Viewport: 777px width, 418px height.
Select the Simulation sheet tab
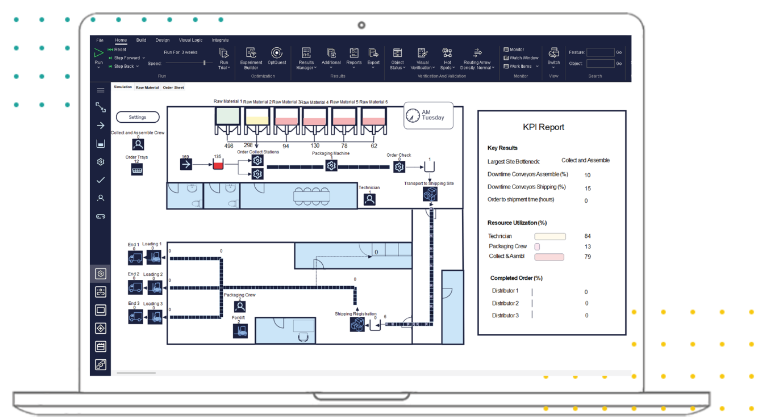123,87
